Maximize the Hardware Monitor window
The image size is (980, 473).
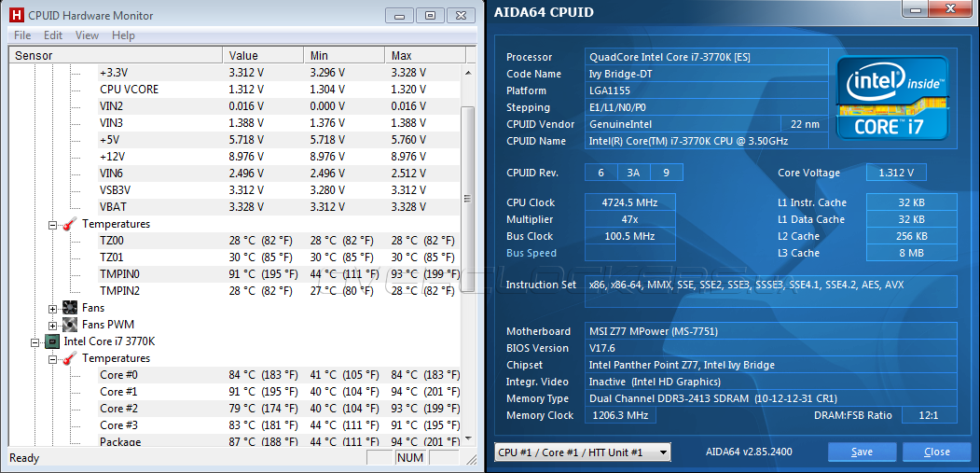click(x=430, y=16)
